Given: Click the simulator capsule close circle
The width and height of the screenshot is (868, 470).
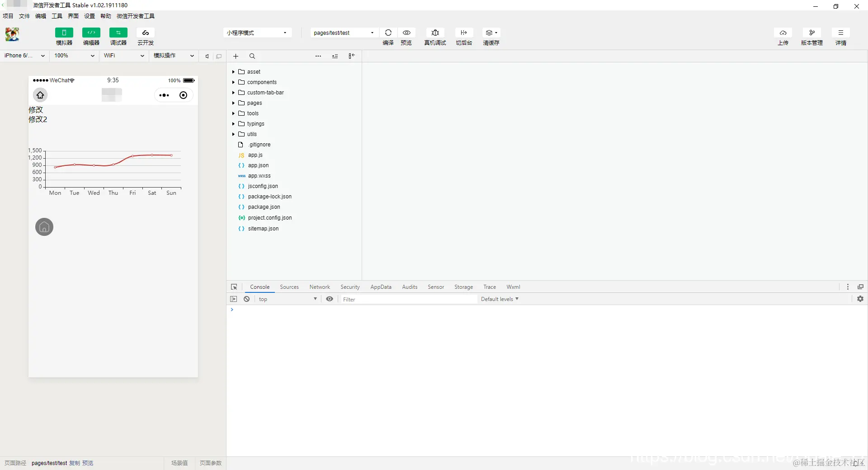Looking at the screenshot, I should click(x=183, y=95).
